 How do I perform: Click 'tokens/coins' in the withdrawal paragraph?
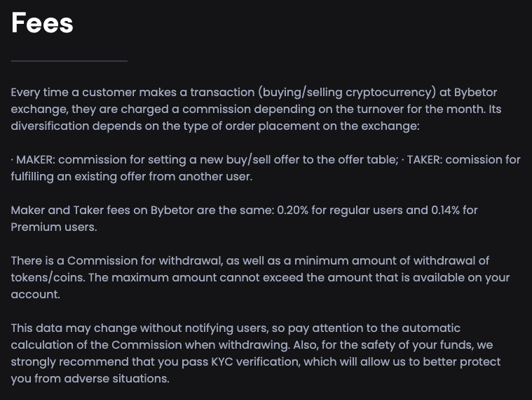pos(48,277)
